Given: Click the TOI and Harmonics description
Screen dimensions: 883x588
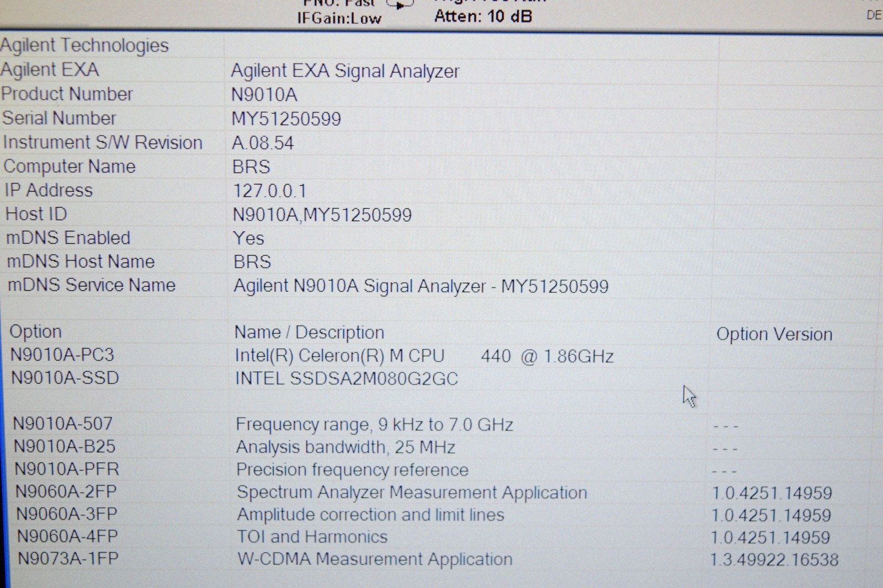Looking at the screenshot, I should click(312, 537).
